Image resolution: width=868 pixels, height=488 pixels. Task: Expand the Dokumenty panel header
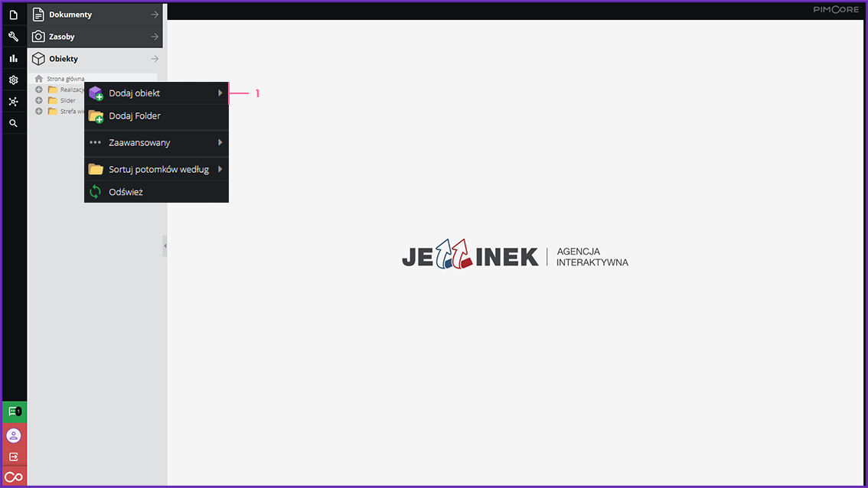pos(96,15)
